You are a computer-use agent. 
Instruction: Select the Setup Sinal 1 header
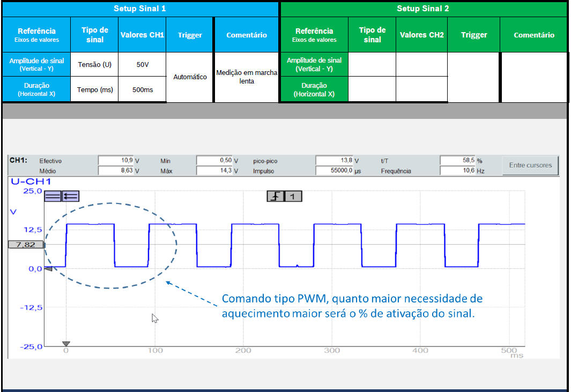pyautogui.click(x=140, y=9)
